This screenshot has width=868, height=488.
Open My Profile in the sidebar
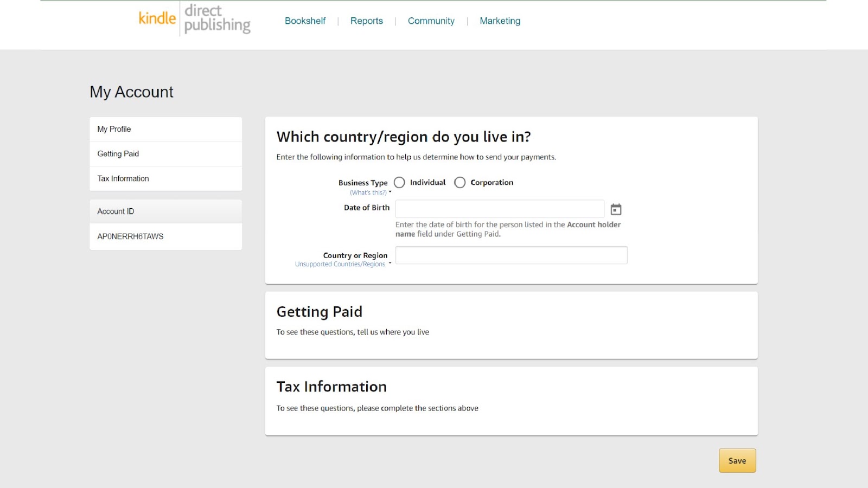point(114,129)
